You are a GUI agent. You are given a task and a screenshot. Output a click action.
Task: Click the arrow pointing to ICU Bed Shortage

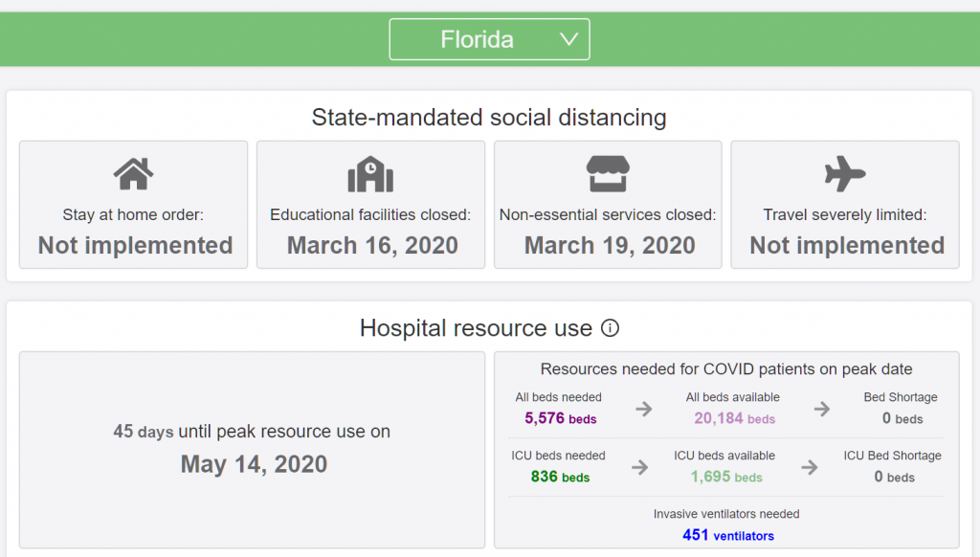[810, 468]
